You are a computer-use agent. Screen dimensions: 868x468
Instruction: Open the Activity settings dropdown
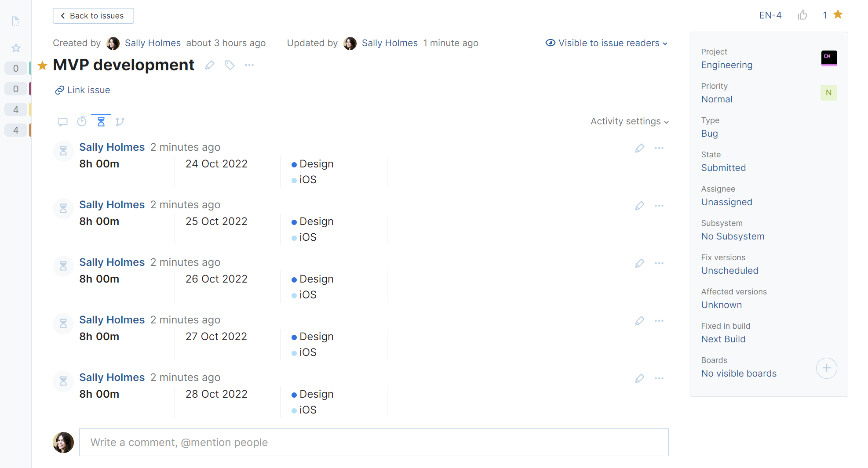(628, 121)
